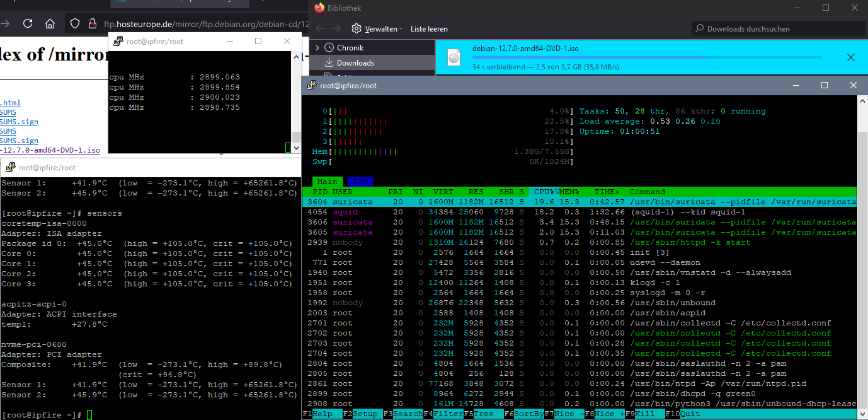Screen dimensions: 868x420
Task: Select the init [3] process row
Action: 580,252
